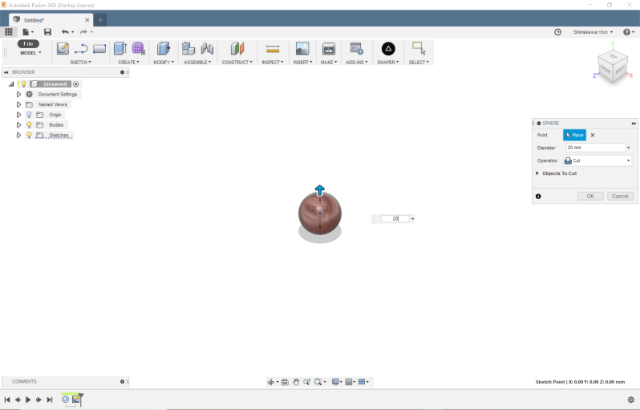
Task: Open the CONSTRUCT menu
Action: tap(237, 62)
